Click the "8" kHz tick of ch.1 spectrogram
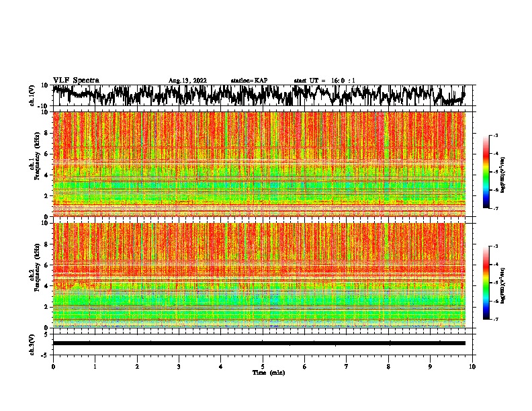The height and width of the screenshot is (411, 532). [x=46, y=133]
